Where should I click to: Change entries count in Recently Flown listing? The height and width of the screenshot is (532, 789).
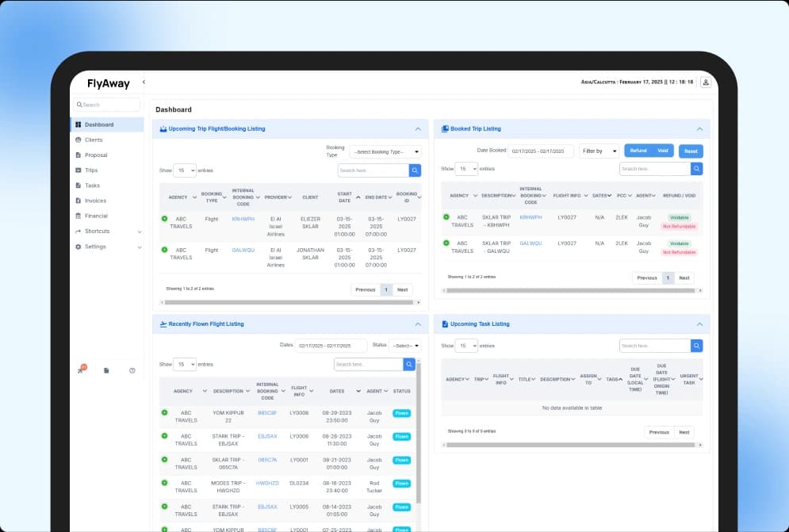click(x=185, y=365)
